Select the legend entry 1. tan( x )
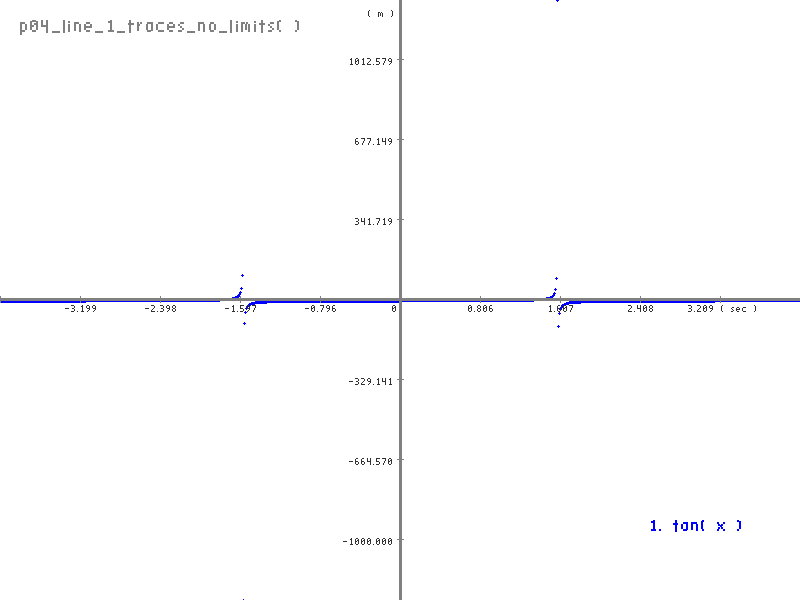Viewport: 800px width, 600px height. 696,526
